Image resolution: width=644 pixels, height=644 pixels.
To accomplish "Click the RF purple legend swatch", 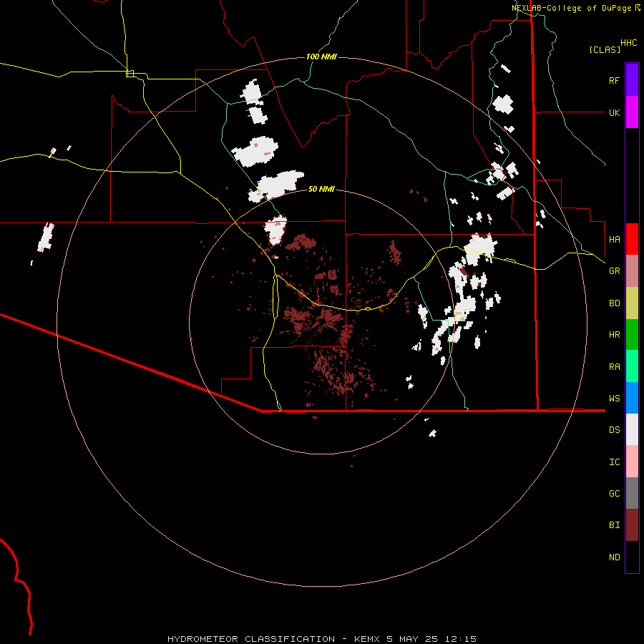I will click(x=632, y=80).
